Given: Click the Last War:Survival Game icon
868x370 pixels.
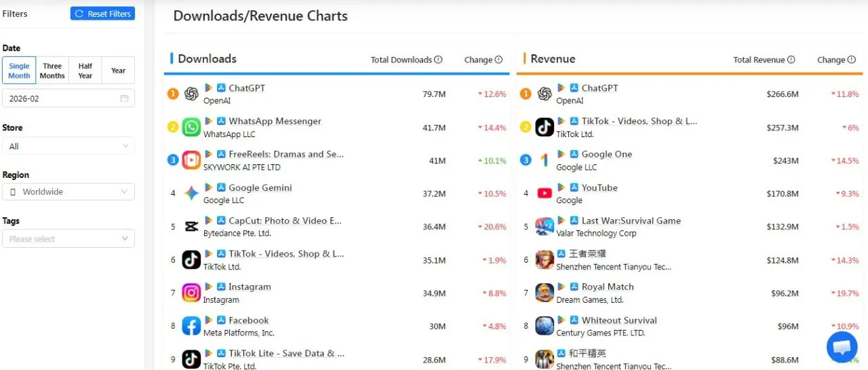Looking at the screenshot, I should 545,226.
